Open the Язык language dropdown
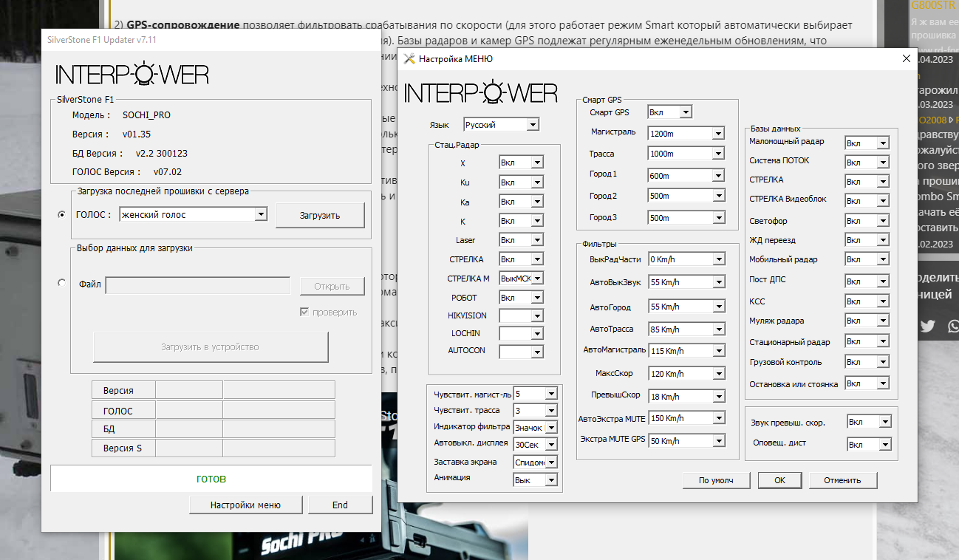The height and width of the screenshot is (560, 959). 533,125
